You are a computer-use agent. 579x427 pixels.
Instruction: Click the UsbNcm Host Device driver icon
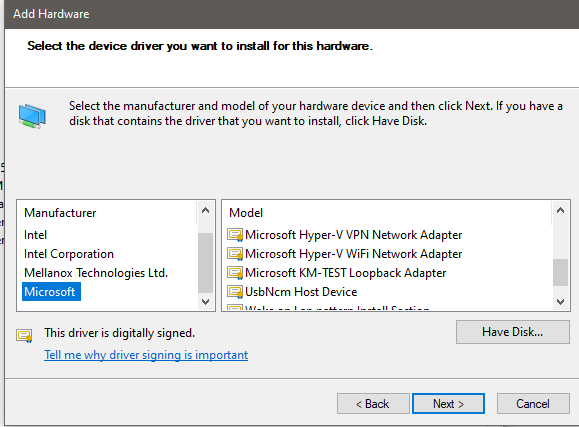(x=235, y=292)
